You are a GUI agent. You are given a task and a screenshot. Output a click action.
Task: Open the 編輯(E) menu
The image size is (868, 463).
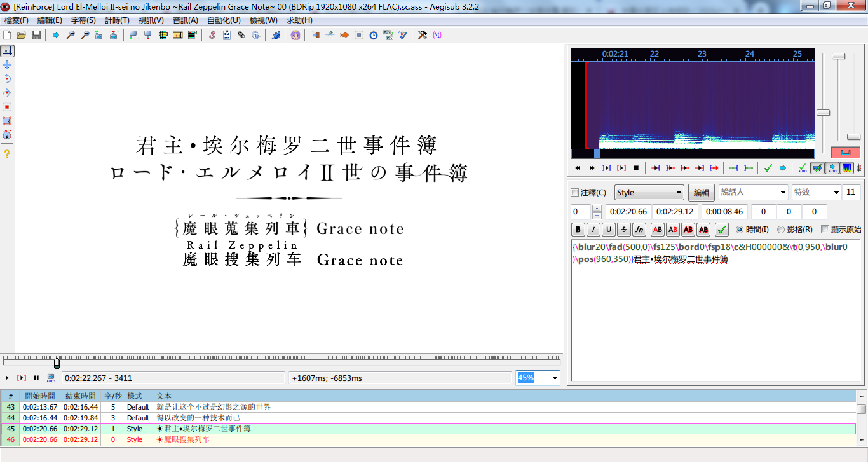[50, 20]
